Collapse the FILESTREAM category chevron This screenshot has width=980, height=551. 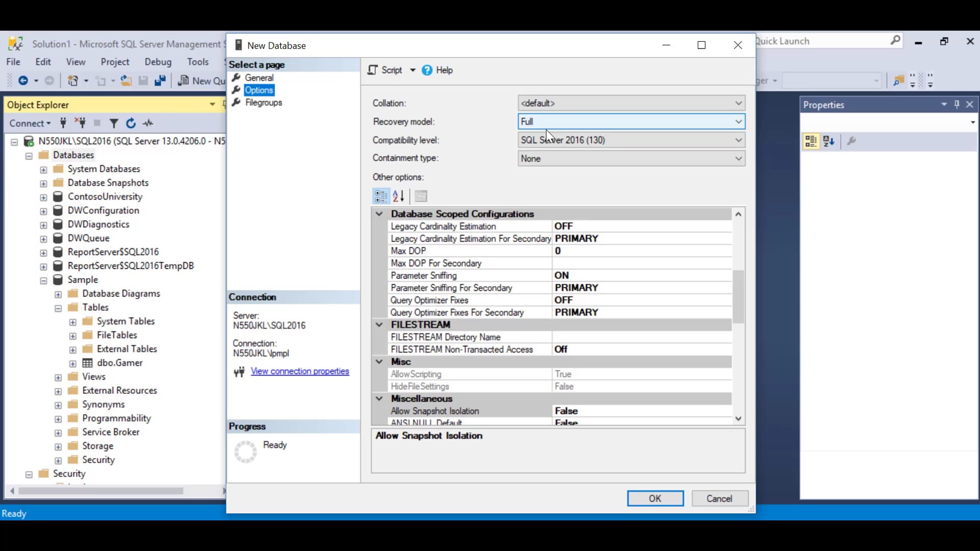pyautogui.click(x=379, y=324)
